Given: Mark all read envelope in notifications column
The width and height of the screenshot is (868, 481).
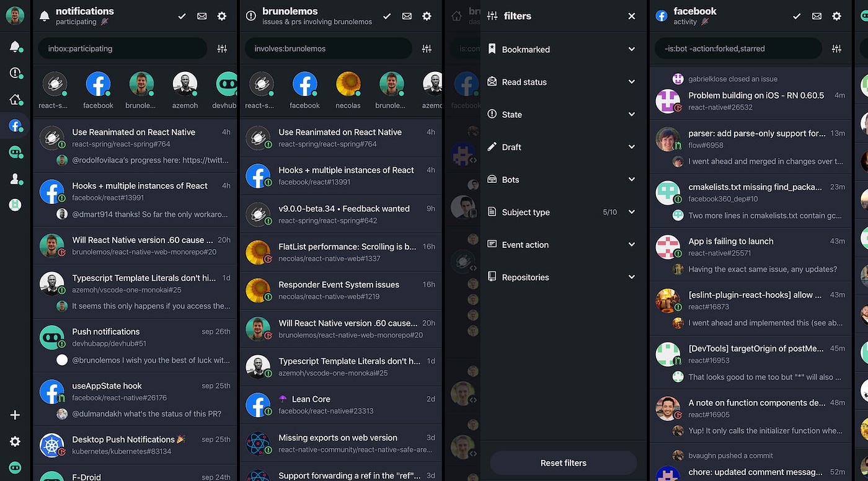Looking at the screenshot, I should coord(201,16).
